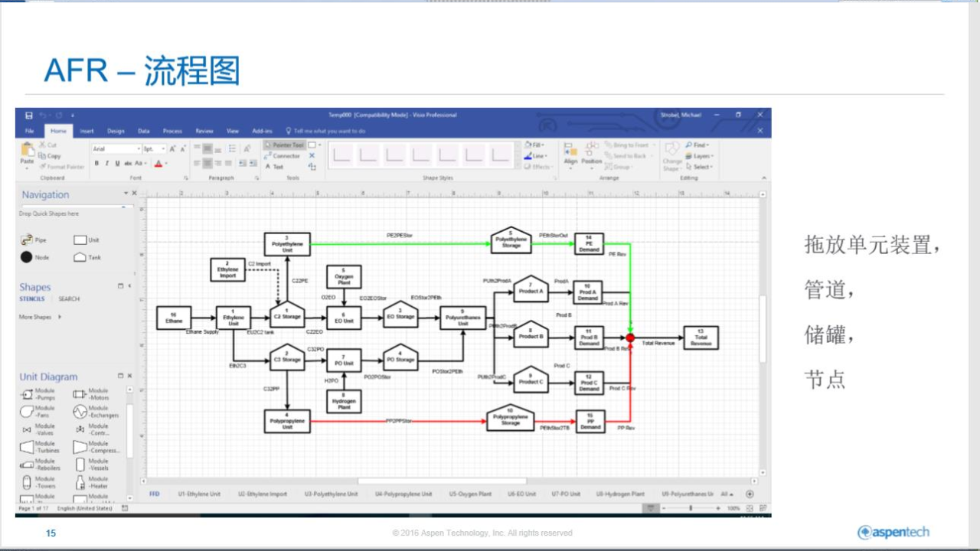Open the All pages list button

click(x=727, y=494)
